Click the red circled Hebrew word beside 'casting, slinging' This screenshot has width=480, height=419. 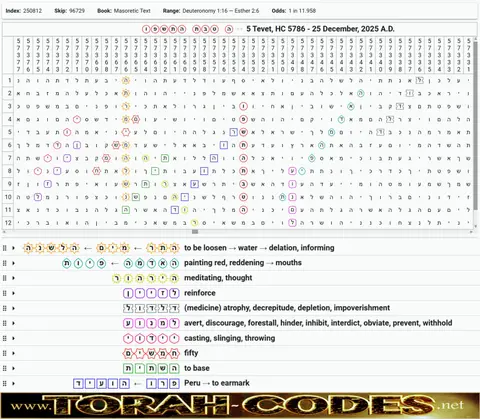pos(151,338)
